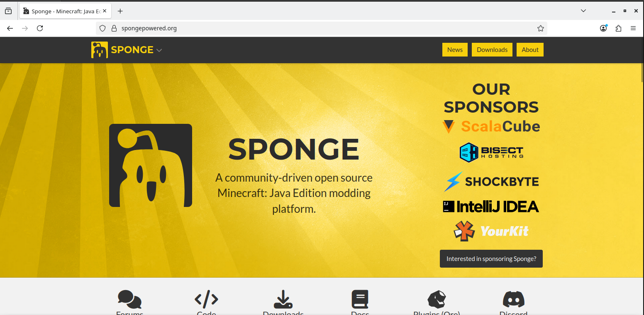Expand the SPONGE navbar dropdown chevron
The image size is (644, 315).
pos(159,50)
